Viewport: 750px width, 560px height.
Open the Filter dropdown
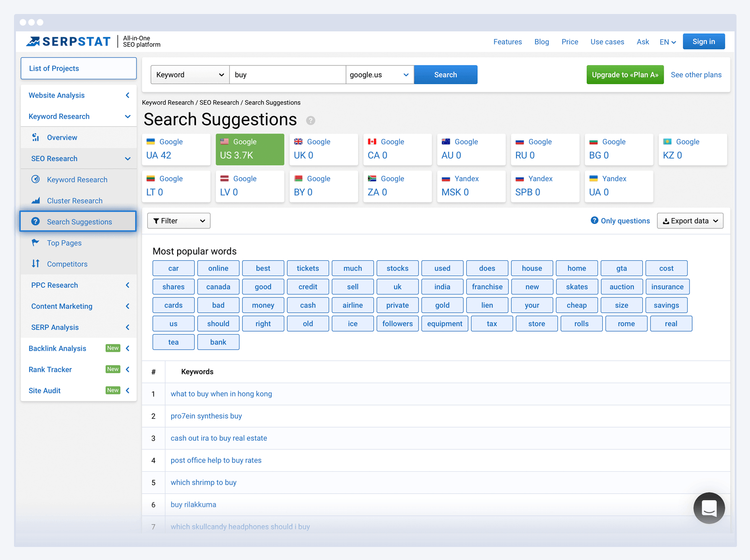(179, 221)
